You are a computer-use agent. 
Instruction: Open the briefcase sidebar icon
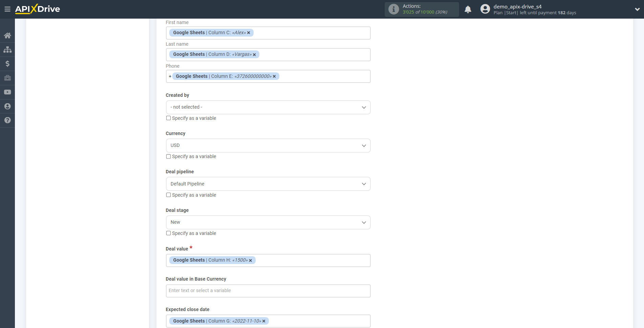[x=7, y=78]
